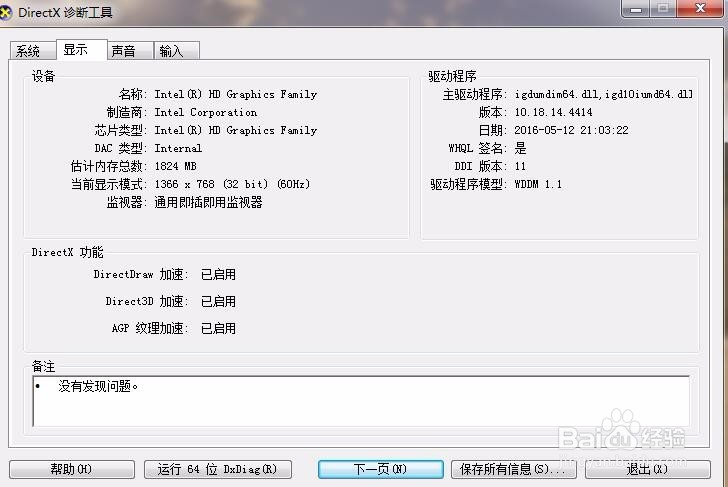Viewport: 728px width, 487px height.
Task: Click monitor value '通用即插即用监视器'
Action: pos(208,202)
